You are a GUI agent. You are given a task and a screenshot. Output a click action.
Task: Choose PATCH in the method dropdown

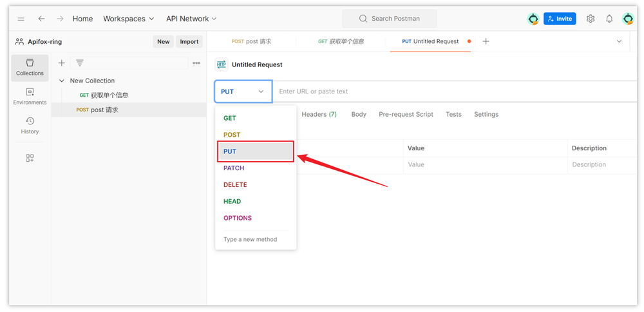pyautogui.click(x=234, y=168)
